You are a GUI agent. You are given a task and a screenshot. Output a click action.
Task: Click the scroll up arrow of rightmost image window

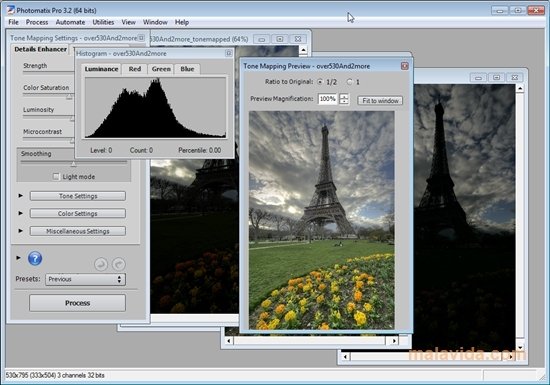[520, 89]
